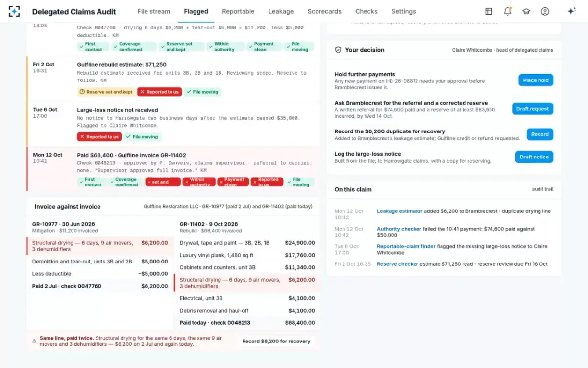Click the Delegated Claims Audit logo icon

[14, 11]
